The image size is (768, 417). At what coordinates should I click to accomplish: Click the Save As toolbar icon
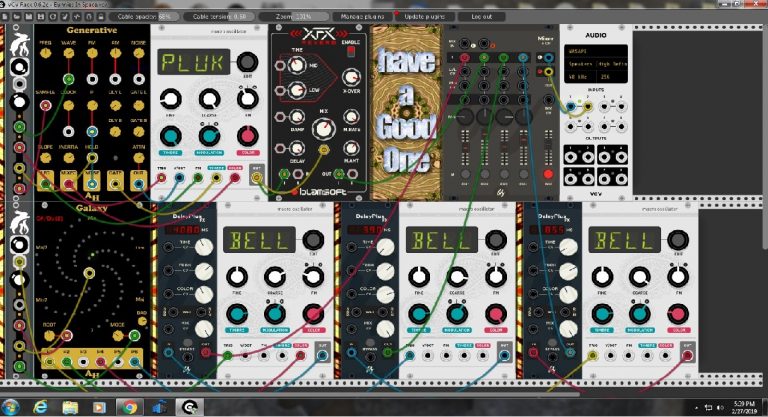(41, 16)
